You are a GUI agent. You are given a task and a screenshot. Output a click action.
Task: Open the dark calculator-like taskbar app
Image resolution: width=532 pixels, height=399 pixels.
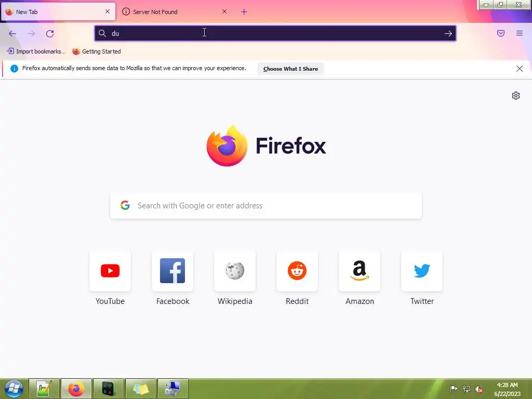(108, 389)
